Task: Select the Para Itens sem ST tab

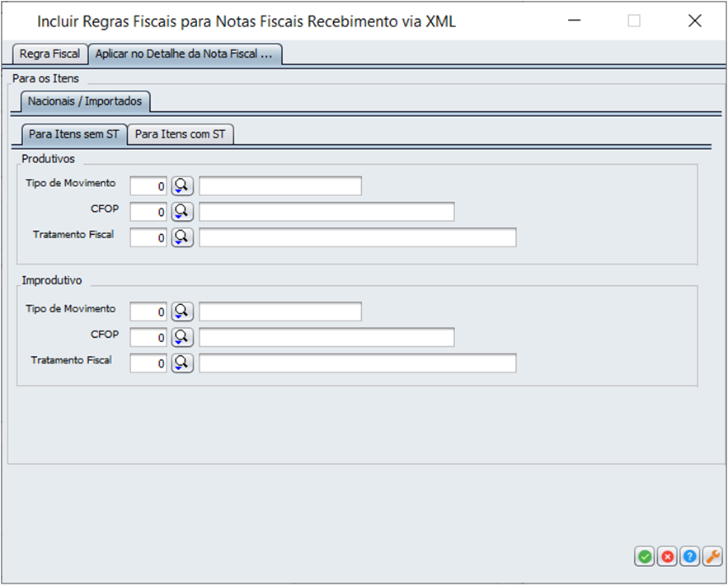Action: click(73, 134)
